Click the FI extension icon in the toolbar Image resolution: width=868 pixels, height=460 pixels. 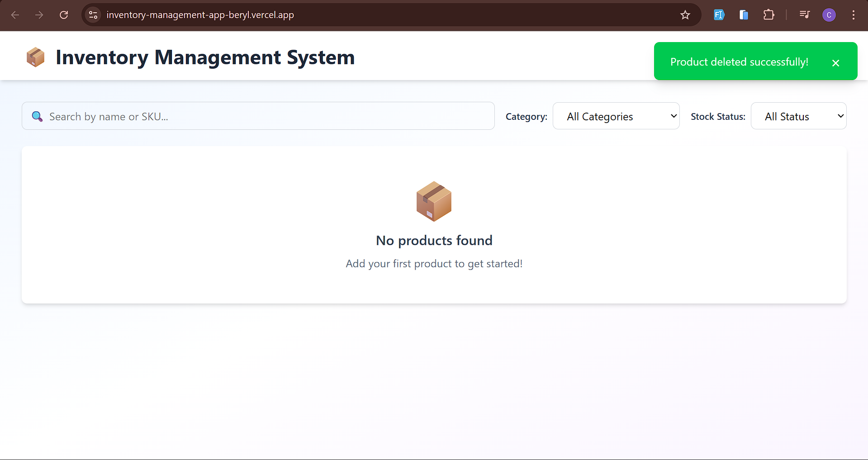[x=719, y=15]
